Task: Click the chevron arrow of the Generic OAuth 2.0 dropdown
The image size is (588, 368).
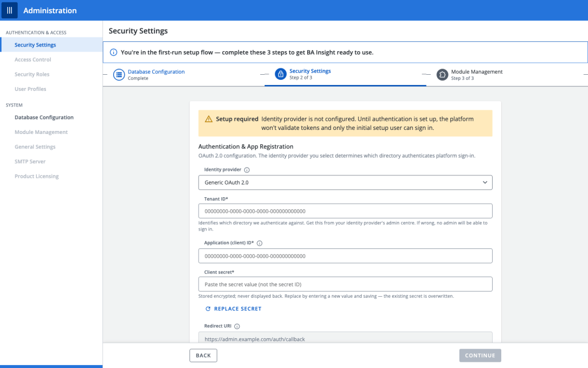Action: pyautogui.click(x=485, y=182)
